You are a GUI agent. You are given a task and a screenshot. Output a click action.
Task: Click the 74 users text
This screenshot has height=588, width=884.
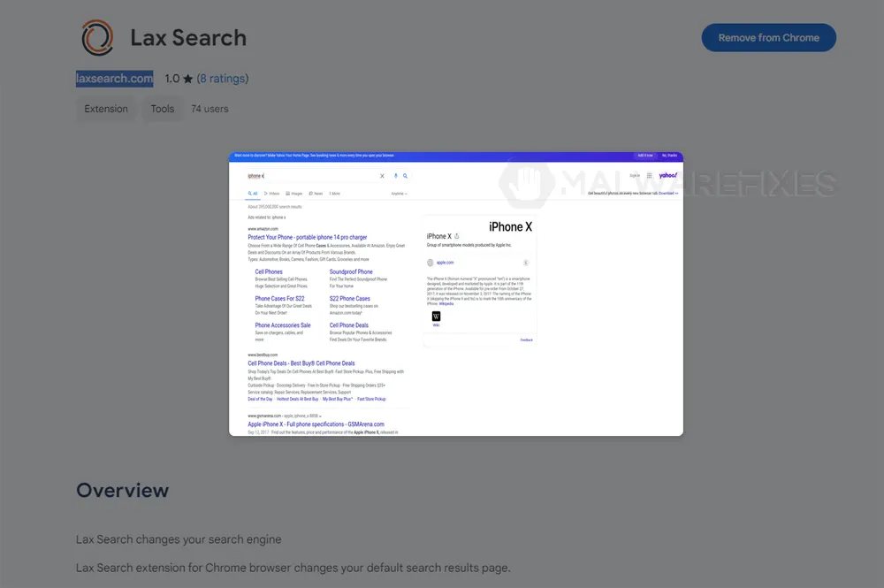(210, 109)
